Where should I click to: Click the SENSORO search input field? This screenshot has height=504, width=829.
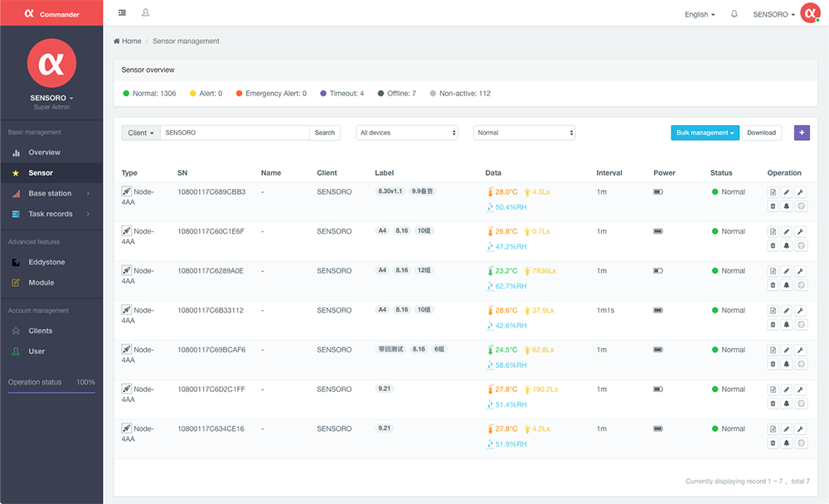click(235, 133)
